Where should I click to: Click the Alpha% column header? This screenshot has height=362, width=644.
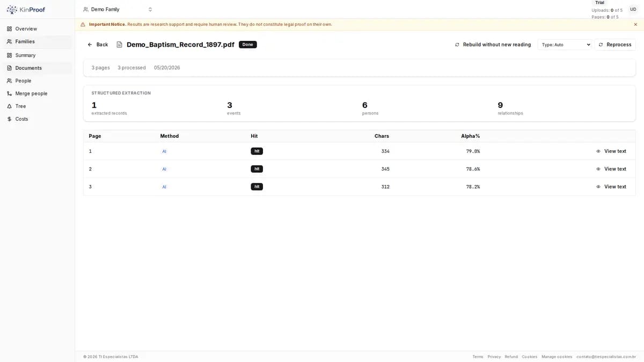[x=471, y=136]
